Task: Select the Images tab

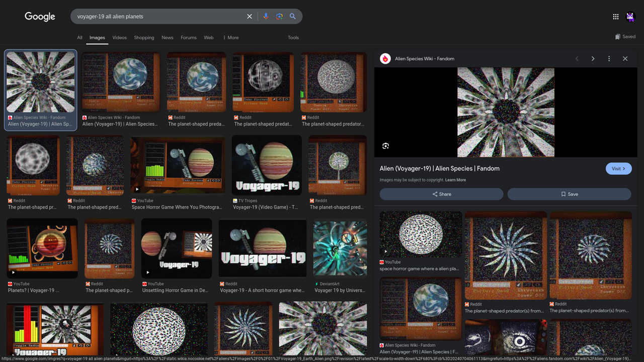Action: tap(97, 38)
